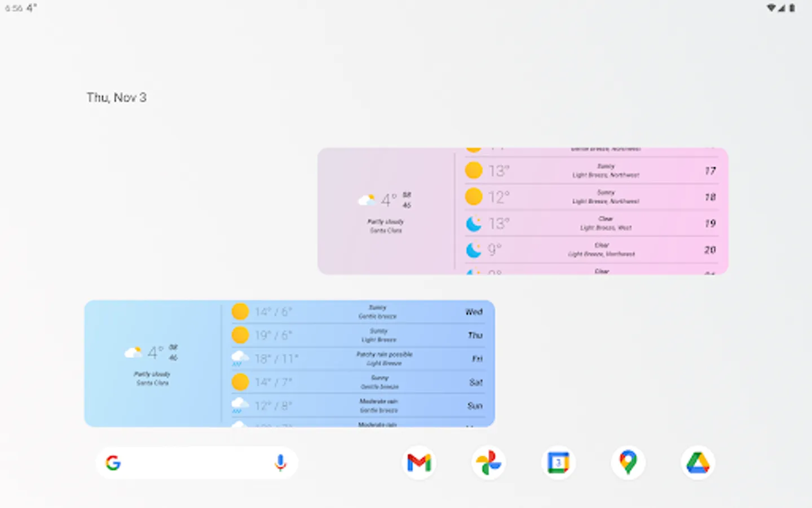Image resolution: width=812 pixels, height=508 pixels.
Task: Tap the '9°' temperature for hour 20
Action: tap(495, 249)
